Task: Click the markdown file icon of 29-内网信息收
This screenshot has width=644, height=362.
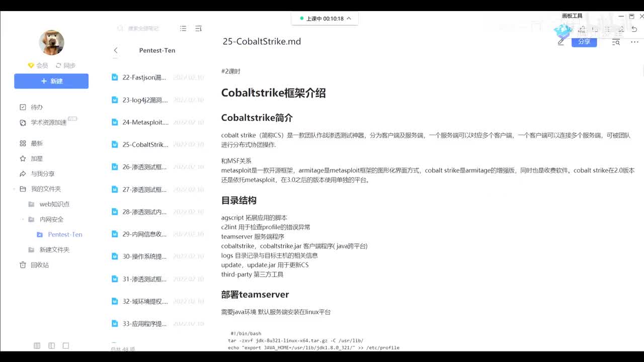Action: pos(115,234)
